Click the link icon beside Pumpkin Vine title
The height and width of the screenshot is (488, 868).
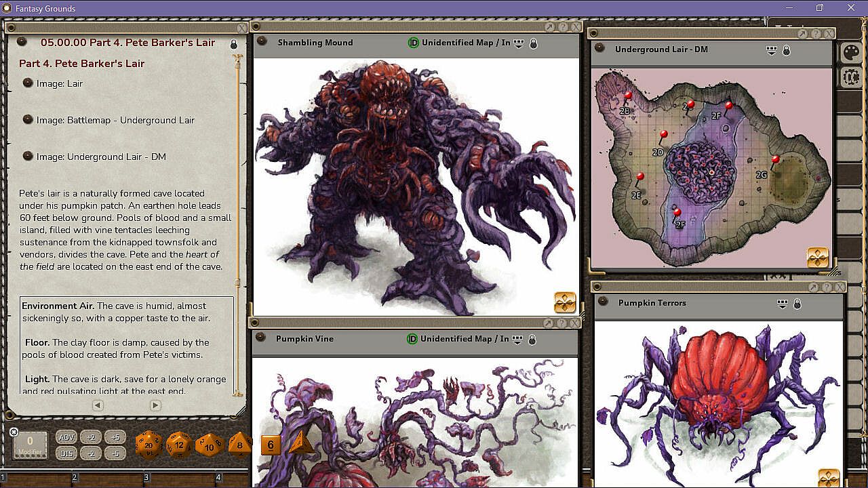[262, 338]
